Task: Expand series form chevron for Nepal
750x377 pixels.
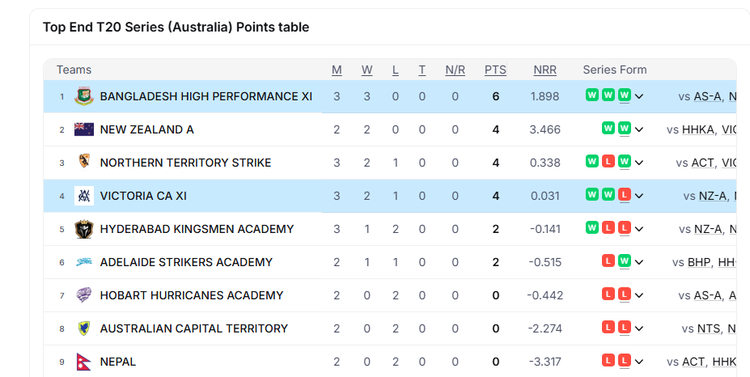Action: [x=639, y=362]
